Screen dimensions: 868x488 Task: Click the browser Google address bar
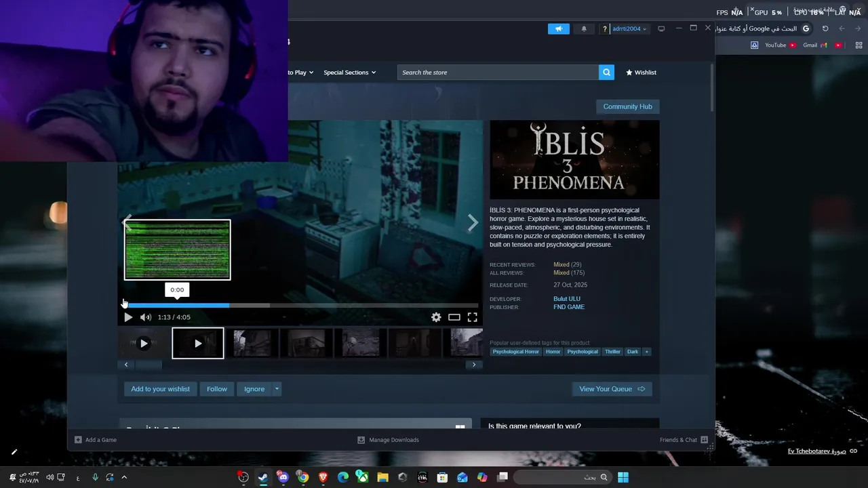point(764,28)
